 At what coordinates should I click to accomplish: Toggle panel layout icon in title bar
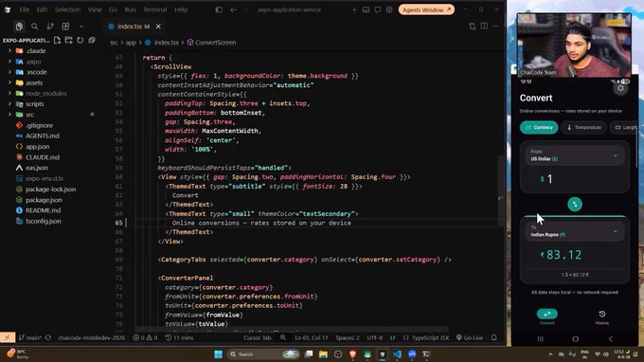(366, 9)
